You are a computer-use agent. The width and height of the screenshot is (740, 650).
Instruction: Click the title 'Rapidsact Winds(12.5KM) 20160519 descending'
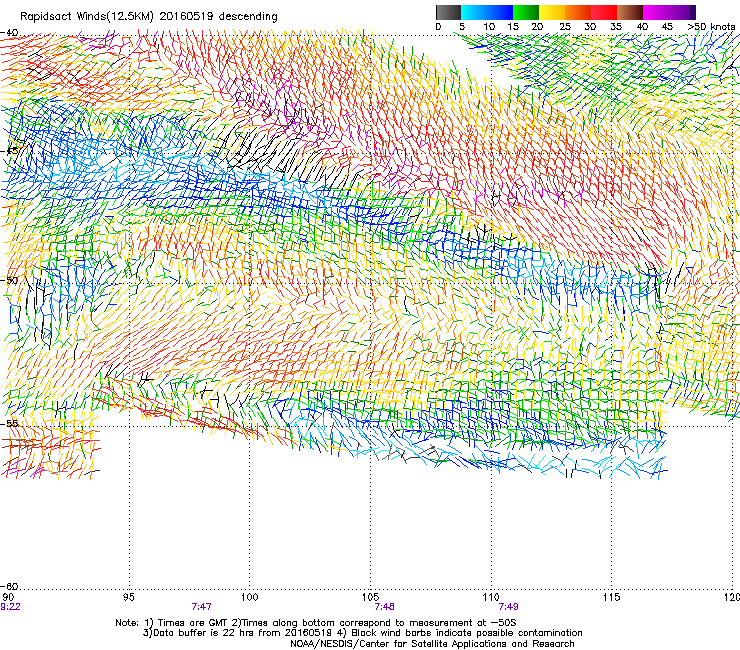point(149,17)
